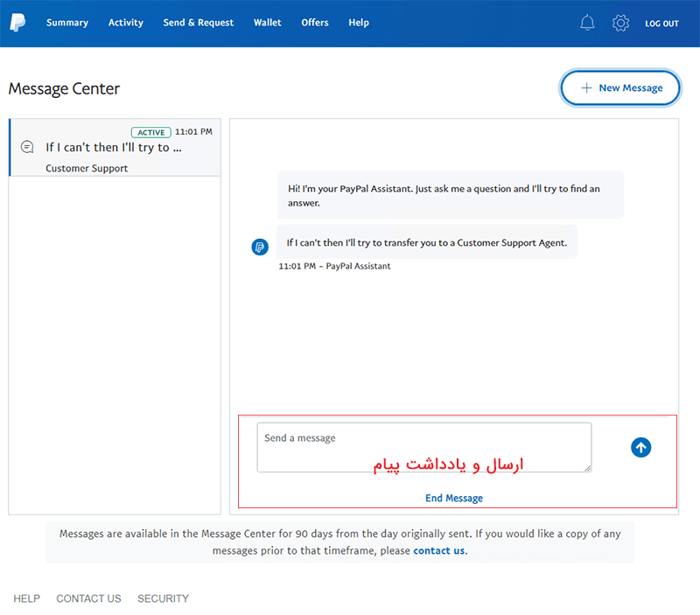Viewport: 700px width, 615px height.
Task: Click the transfer to Customer Support Agent message
Action: point(426,242)
